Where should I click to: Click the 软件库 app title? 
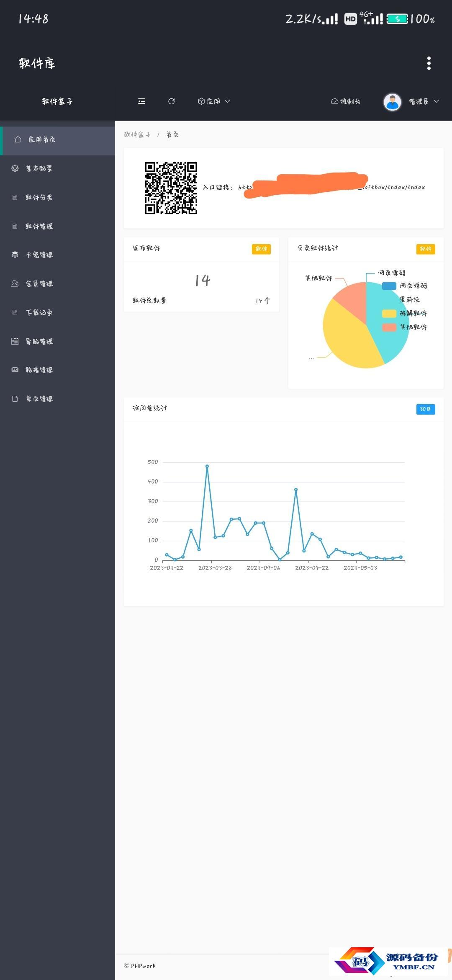tap(37, 63)
